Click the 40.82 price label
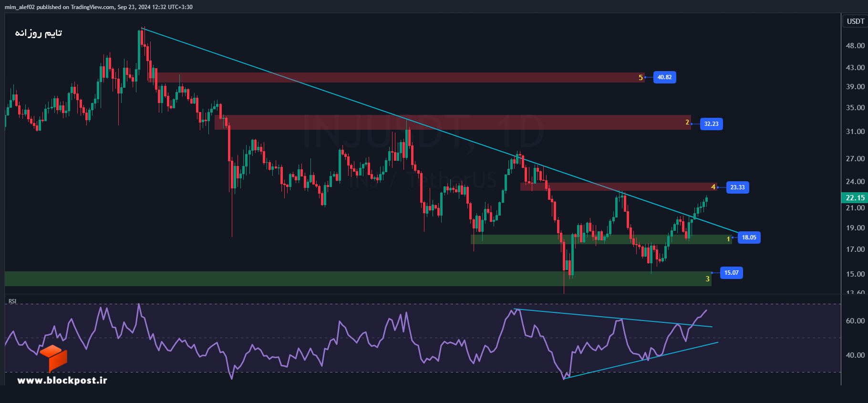The width and height of the screenshot is (868, 403). point(664,77)
